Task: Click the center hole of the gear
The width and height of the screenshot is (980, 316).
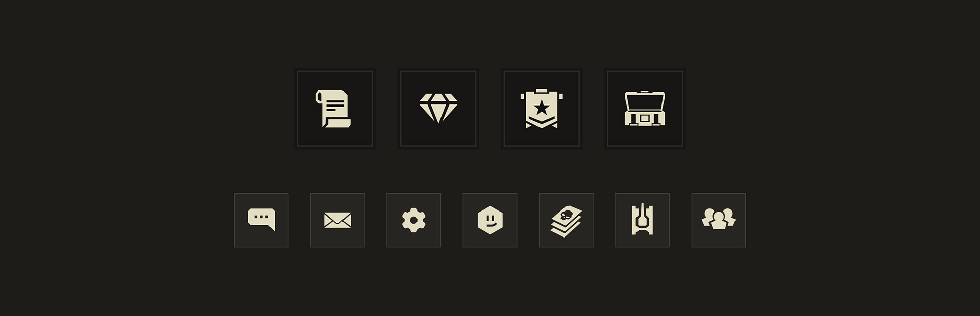Action: coord(413,220)
